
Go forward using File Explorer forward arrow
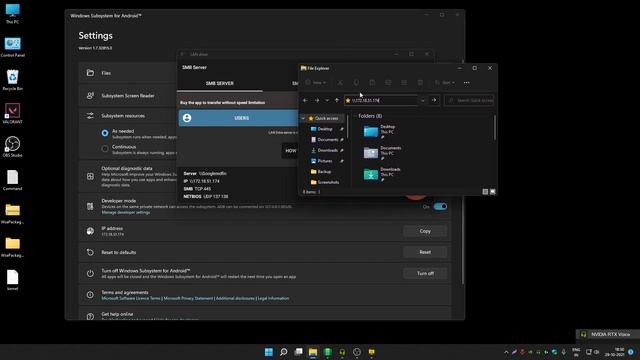(x=317, y=100)
